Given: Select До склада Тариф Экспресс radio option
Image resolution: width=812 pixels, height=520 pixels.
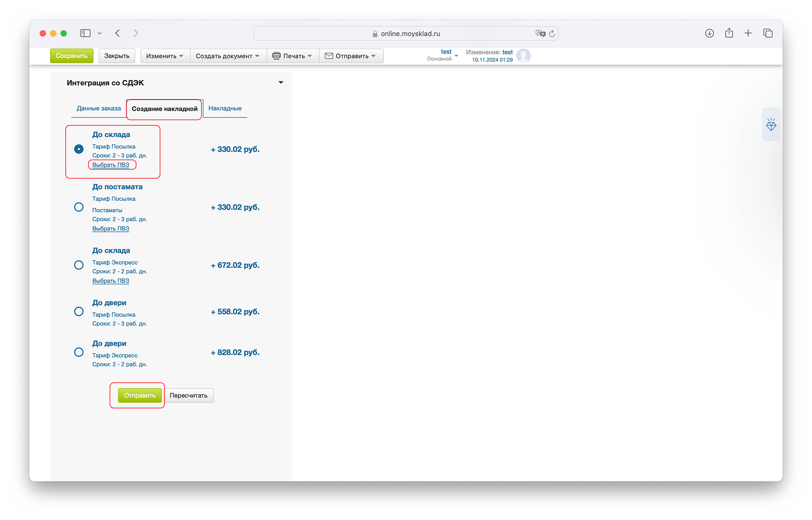Looking at the screenshot, I should 79,265.
